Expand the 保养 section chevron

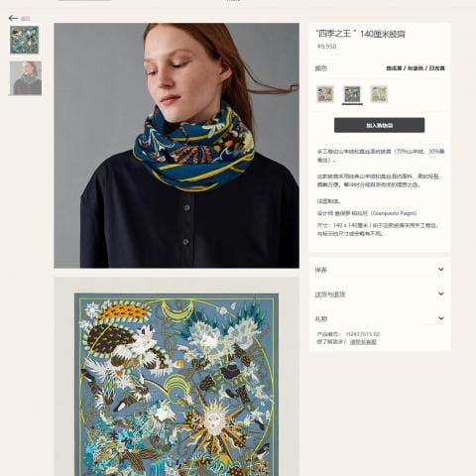440,269
